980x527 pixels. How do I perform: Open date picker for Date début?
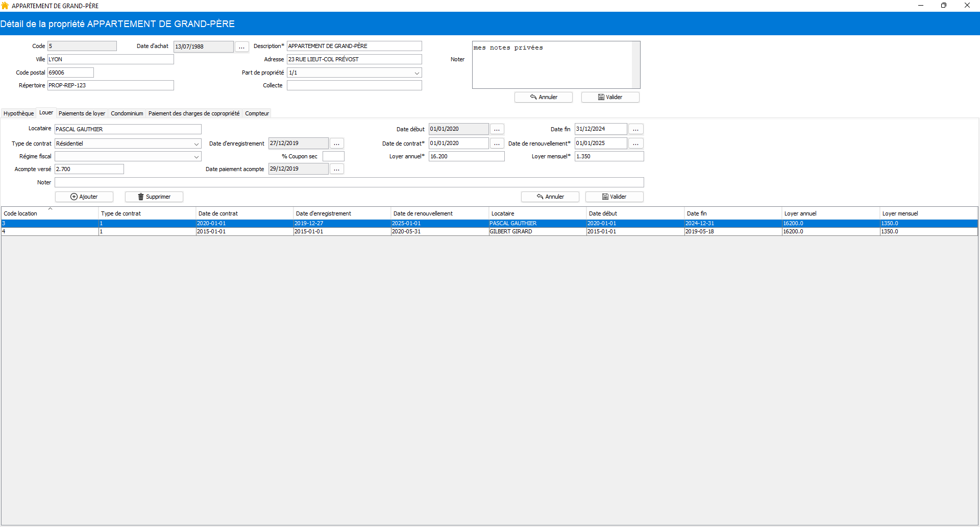point(497,129)
